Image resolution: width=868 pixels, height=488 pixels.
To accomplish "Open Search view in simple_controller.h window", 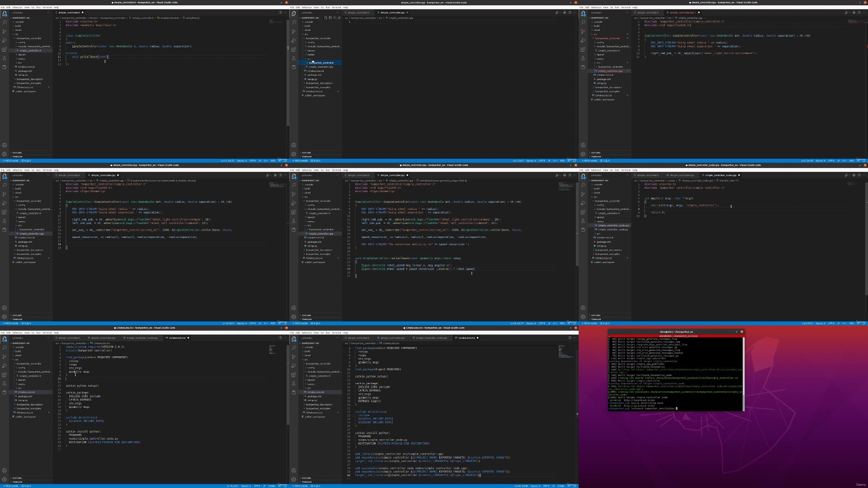I will pyautogui.click(x=4, y=23).
